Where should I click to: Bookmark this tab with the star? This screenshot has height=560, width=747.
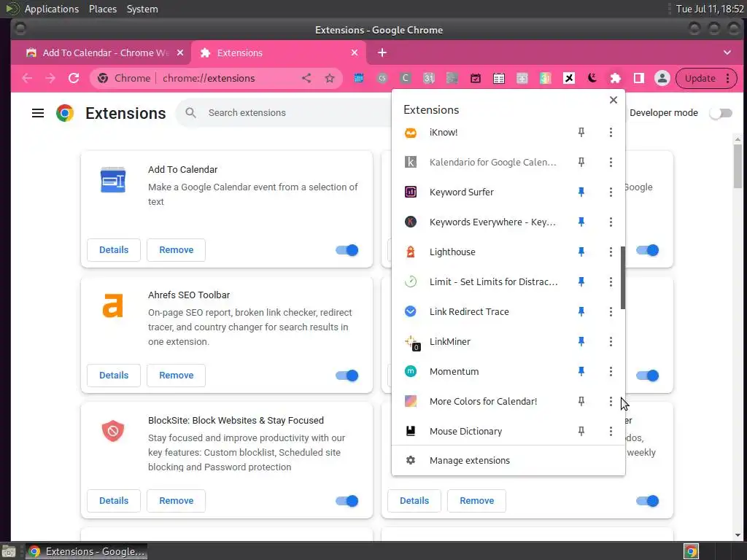tap(329, 79)
